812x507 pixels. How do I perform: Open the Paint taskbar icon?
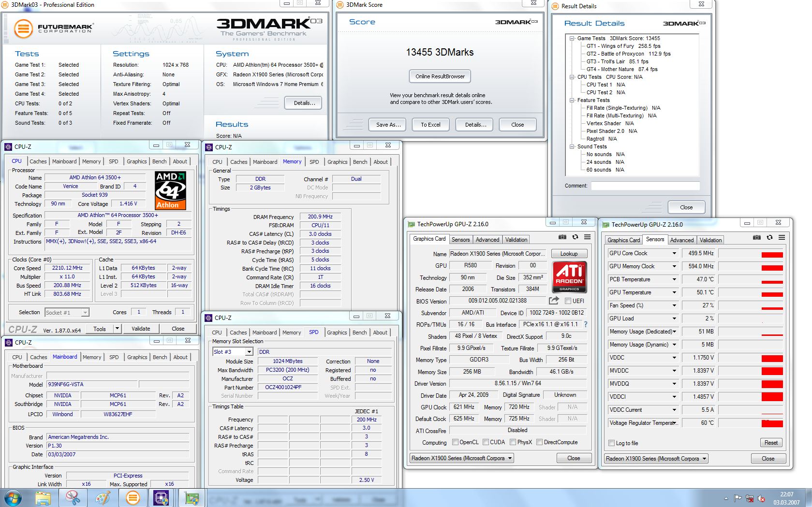click(103, 498)
